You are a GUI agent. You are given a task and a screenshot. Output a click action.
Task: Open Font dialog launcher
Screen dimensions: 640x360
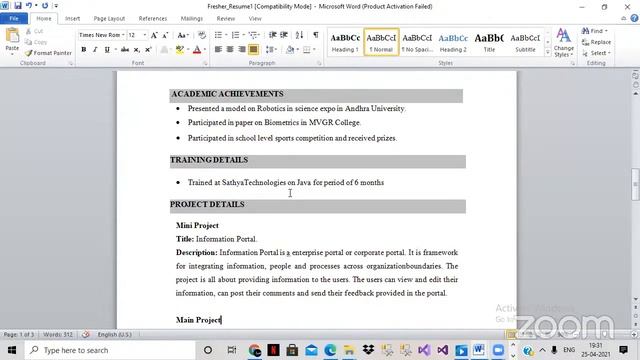205,64
